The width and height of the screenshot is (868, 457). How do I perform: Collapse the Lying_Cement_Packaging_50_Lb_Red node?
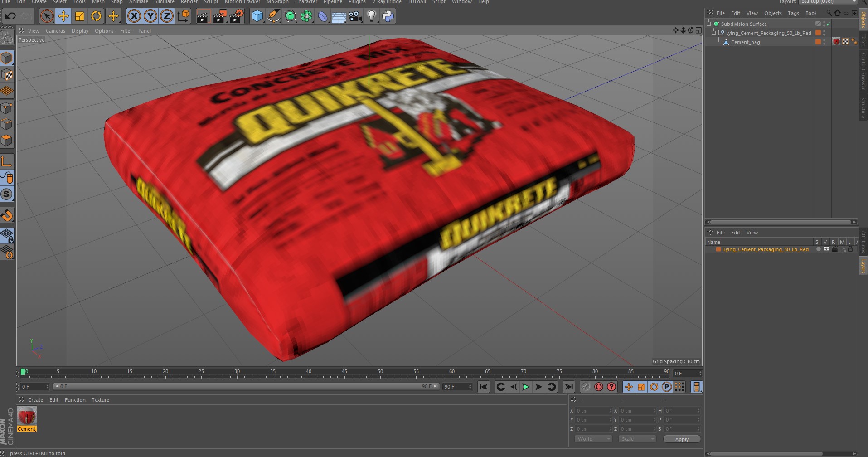(713, 33)
